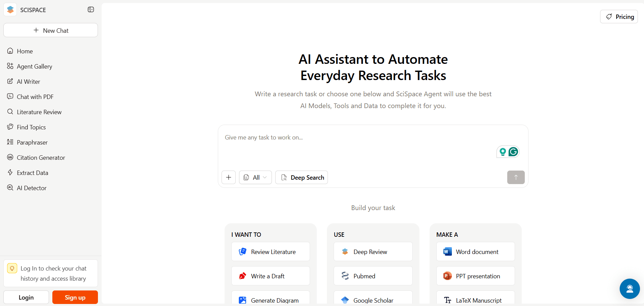644x306 pixels.
Task: Click the plus attachment icon button
Action: [229, 177]
